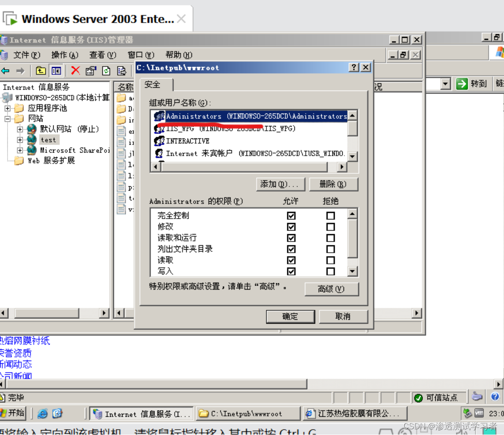Click the Internet 来宾帐户 user icon
The image size is (504, 435).
pos(159,153)
